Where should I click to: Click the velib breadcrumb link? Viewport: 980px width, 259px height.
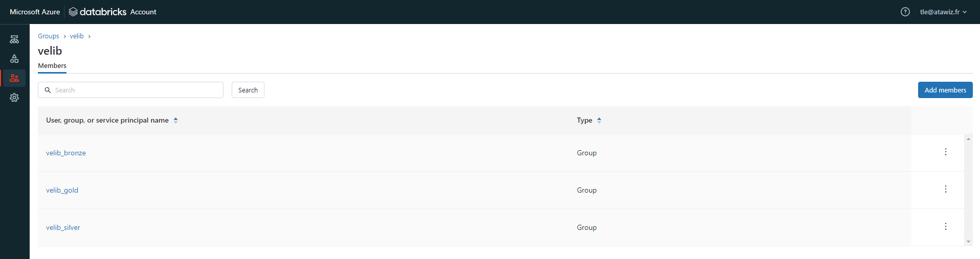tap(77, 36)
